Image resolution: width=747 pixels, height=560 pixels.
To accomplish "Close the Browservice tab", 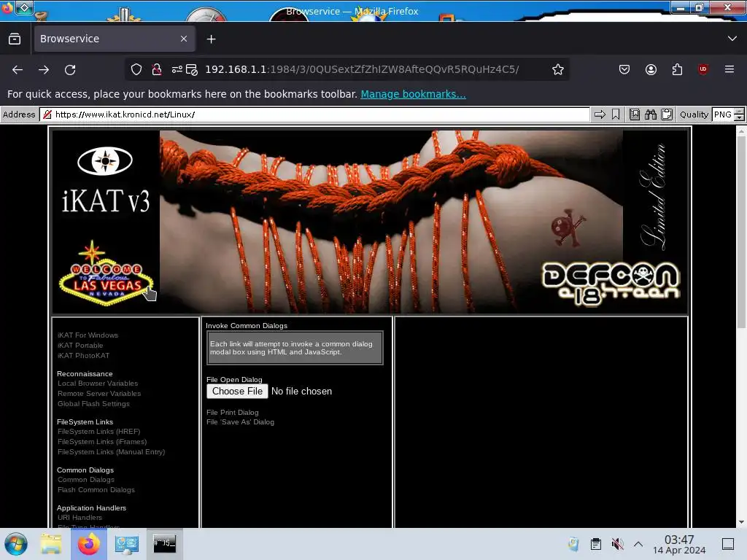I will [x=183, y=39].
